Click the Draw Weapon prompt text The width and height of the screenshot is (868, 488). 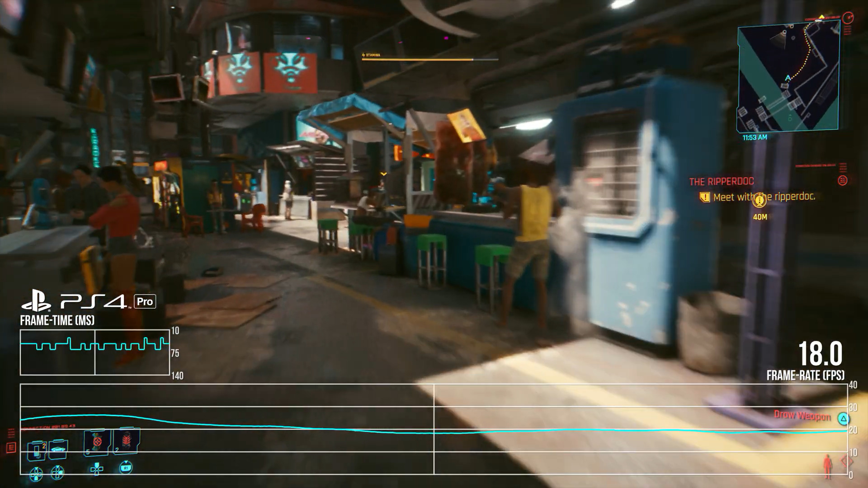[x=802, y=415]
